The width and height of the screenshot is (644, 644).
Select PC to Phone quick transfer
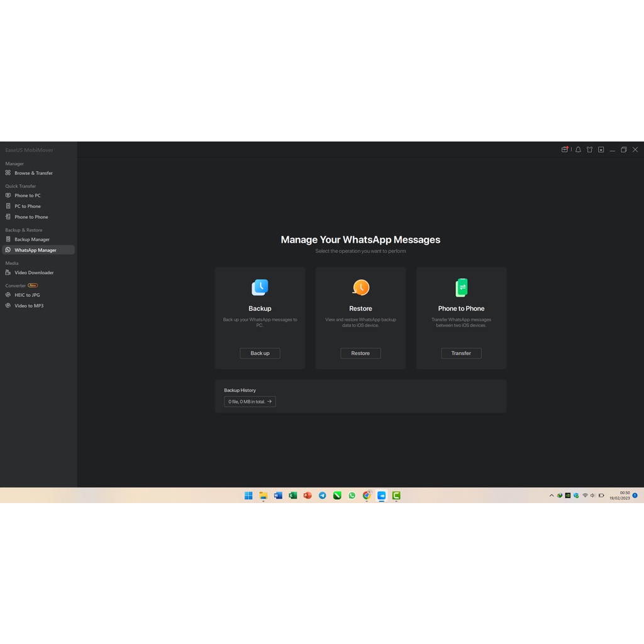(x=28, y=206)
